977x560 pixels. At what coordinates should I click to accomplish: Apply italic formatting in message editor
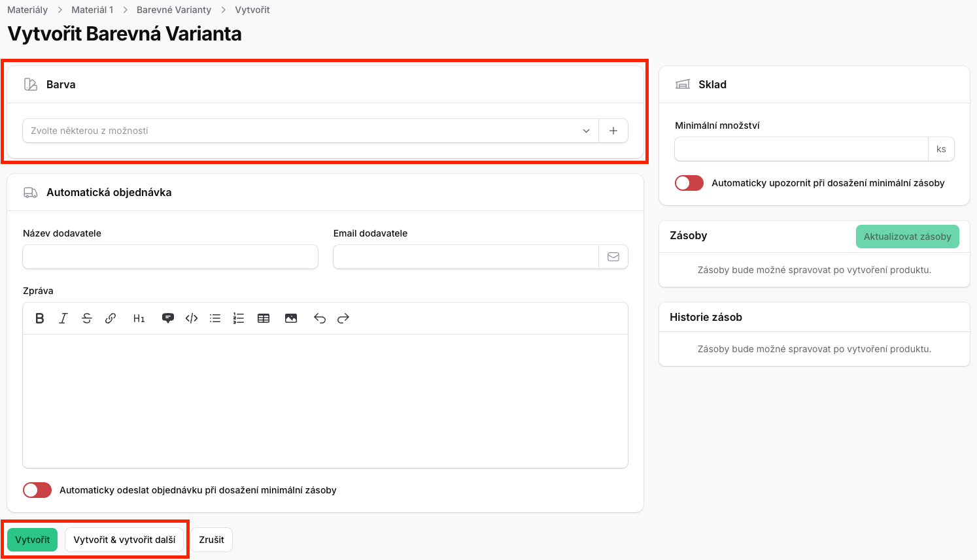[63, 318]
